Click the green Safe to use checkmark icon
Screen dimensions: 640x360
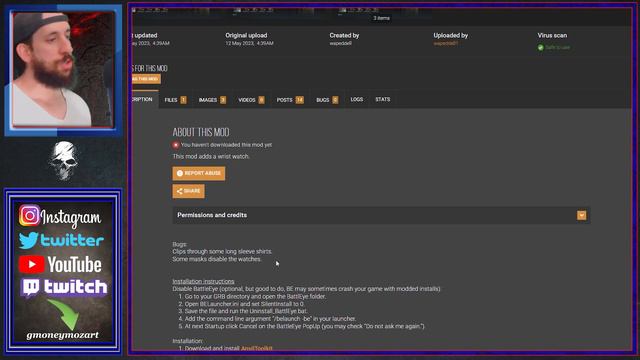coord(540,47)
